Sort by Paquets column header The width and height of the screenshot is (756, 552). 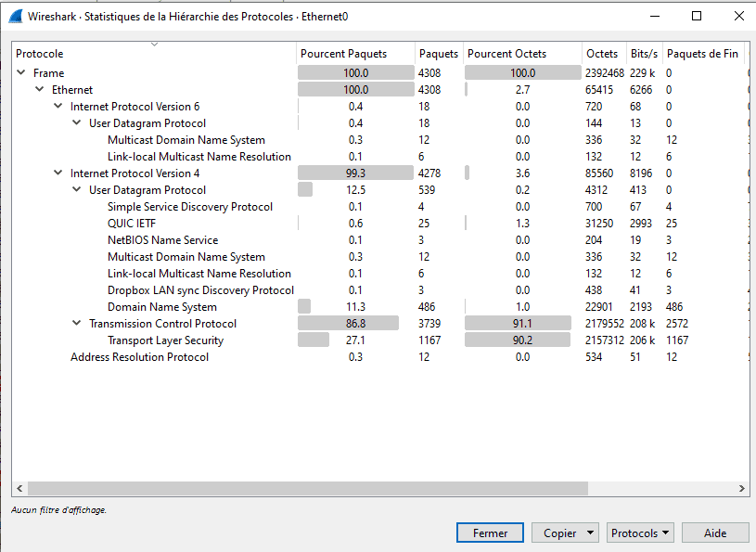coord(439,54)
